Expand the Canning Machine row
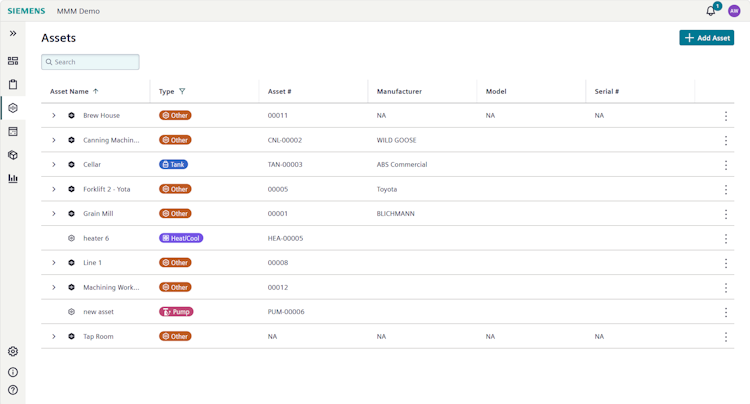The height and width of the screenshot is (404, 750). click(54, 140)
